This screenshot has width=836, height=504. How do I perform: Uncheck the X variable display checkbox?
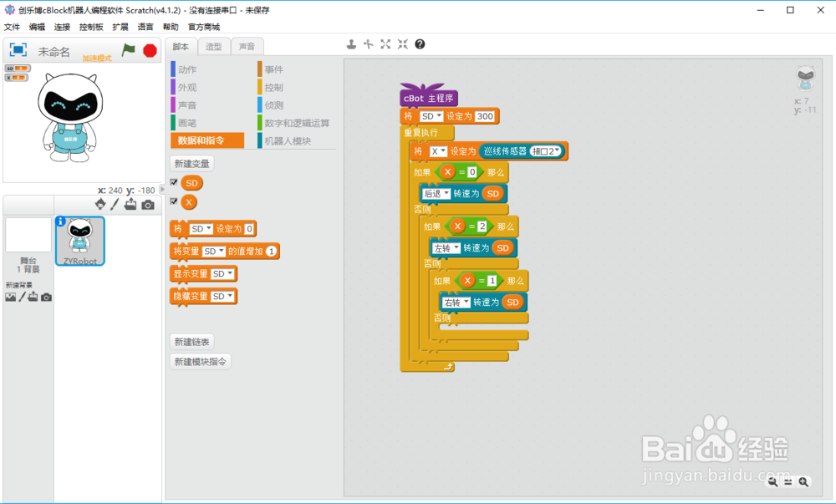point(174,201)
